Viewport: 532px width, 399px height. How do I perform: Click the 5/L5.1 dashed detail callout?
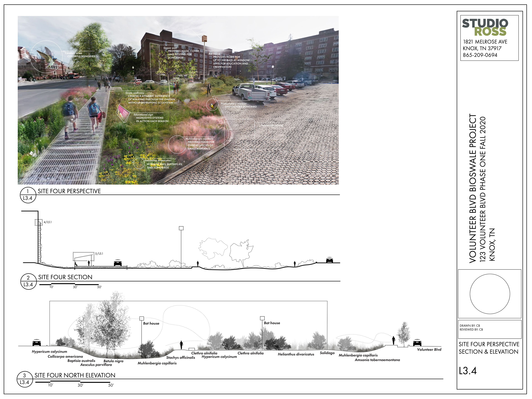(83, 257)
